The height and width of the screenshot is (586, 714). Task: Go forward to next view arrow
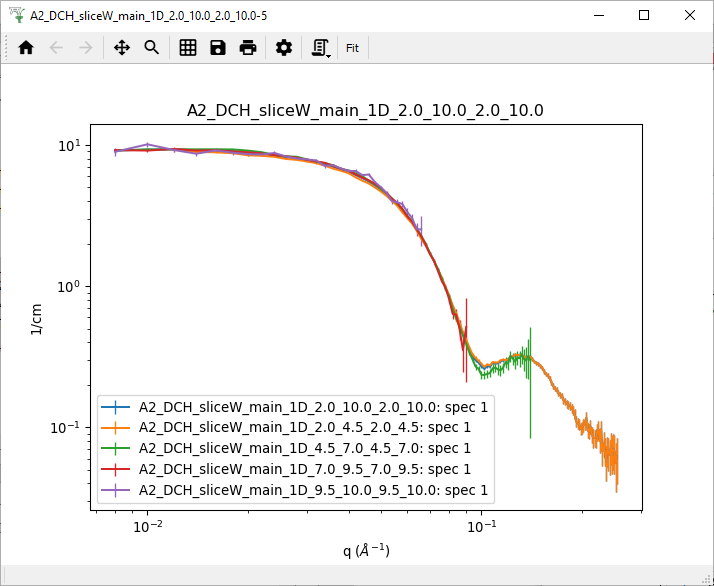coord(86,47)
